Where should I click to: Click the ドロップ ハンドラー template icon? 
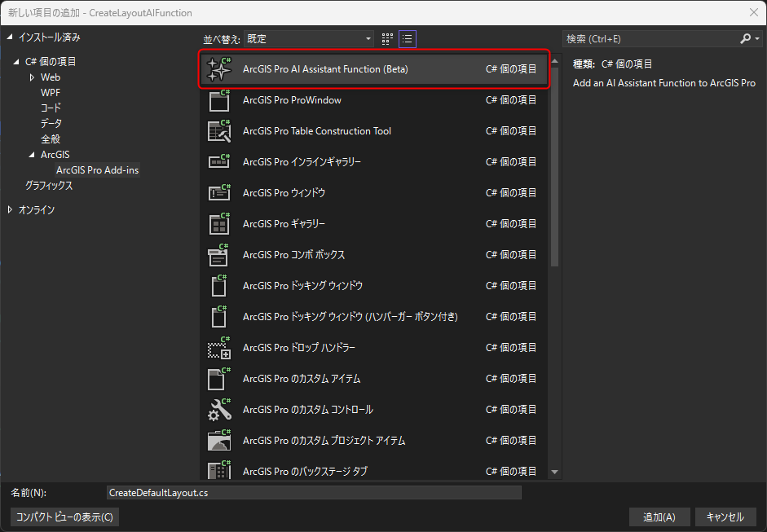[218, 348]
